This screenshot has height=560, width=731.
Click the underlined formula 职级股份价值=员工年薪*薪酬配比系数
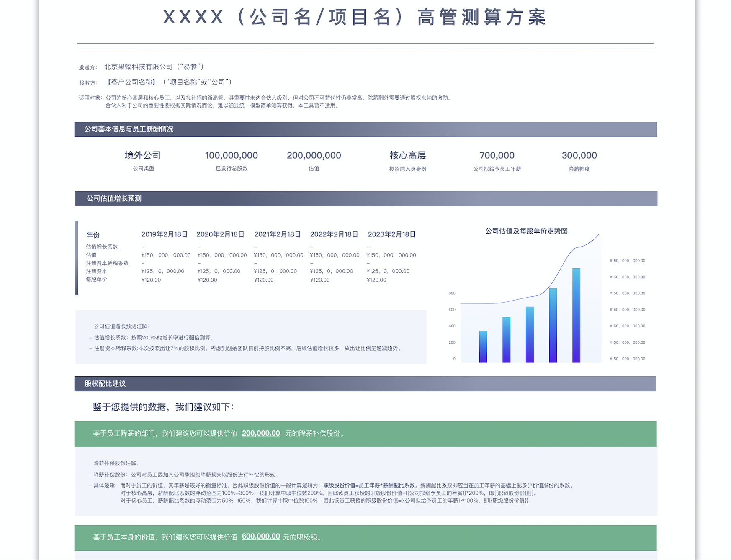369,486
